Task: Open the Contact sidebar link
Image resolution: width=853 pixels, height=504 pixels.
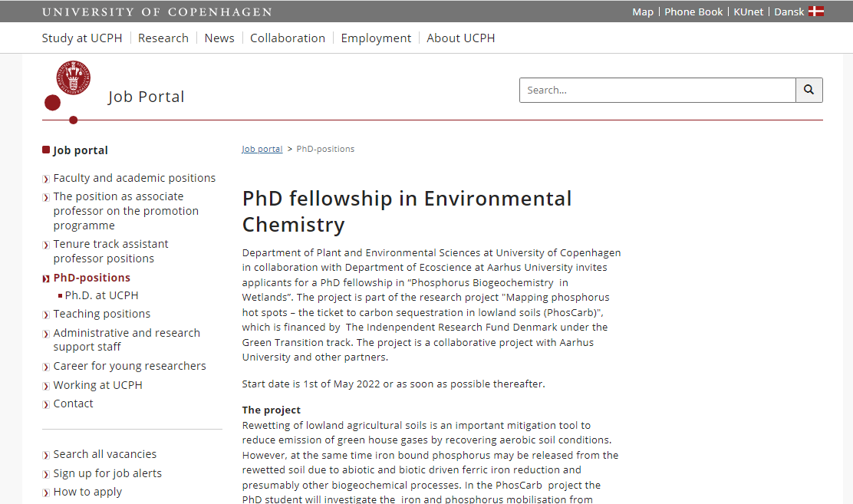Action: click(x=74, y=404)
